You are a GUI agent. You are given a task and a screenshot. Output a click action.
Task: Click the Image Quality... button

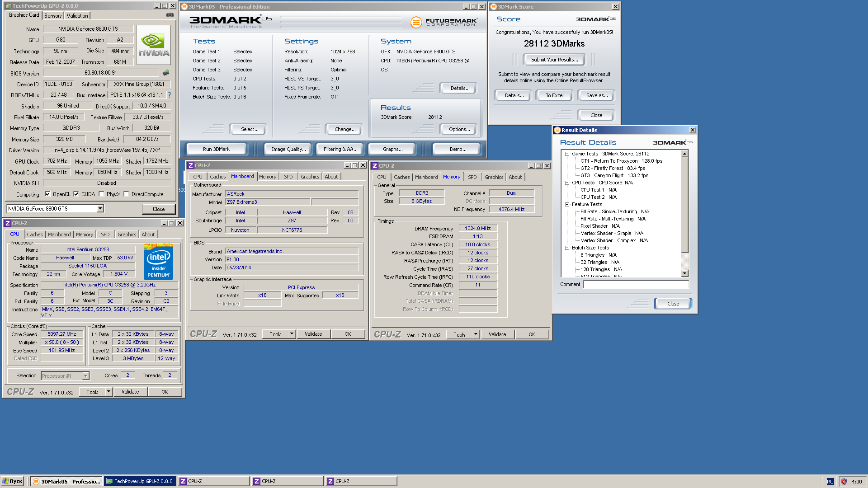(288, 149)
